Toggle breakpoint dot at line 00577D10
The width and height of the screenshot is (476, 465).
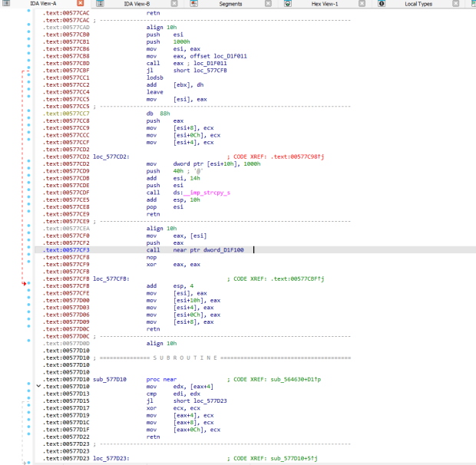(28, 384)
